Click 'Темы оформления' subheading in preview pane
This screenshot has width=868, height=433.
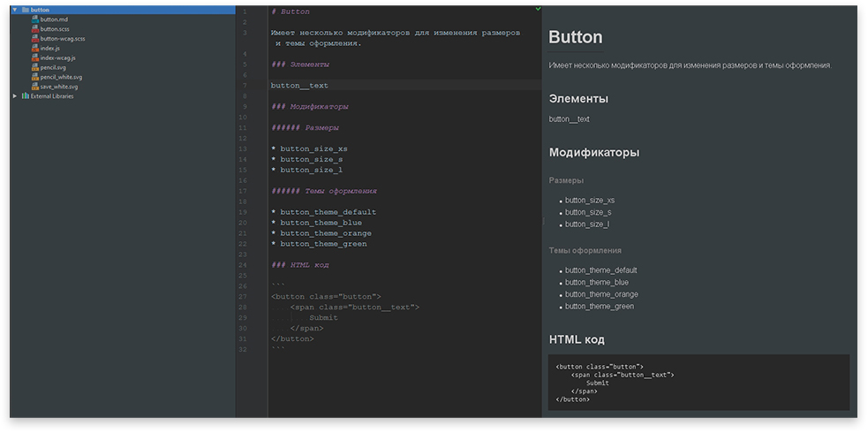[x=585, y=250]
